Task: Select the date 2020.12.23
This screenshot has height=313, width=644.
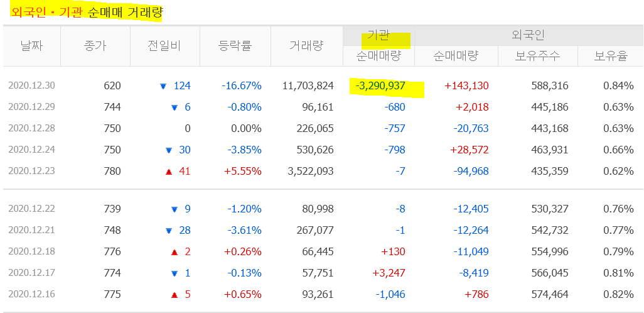Action: click(x=31, y=171)
